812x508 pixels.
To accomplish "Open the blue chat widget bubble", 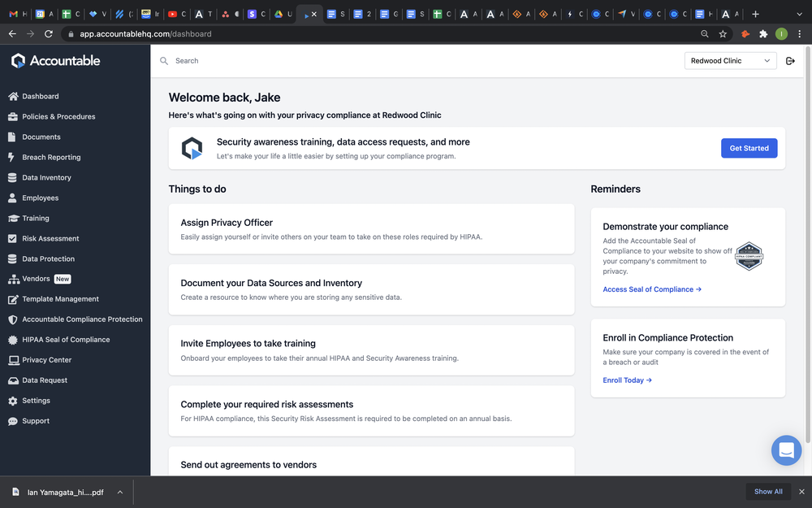I will point(786,450).
